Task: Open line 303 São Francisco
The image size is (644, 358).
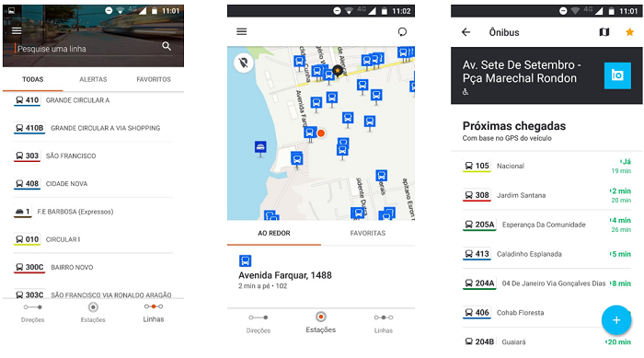Action: coord(93,156)
